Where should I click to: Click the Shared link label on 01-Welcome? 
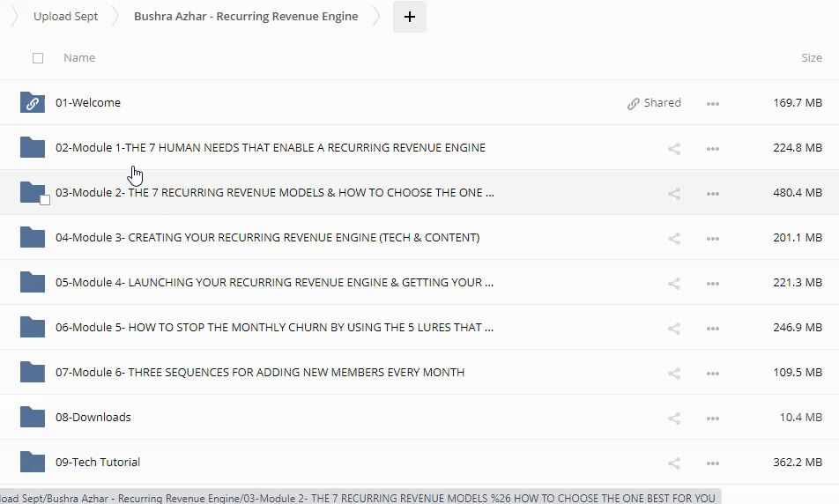(654, 103)
